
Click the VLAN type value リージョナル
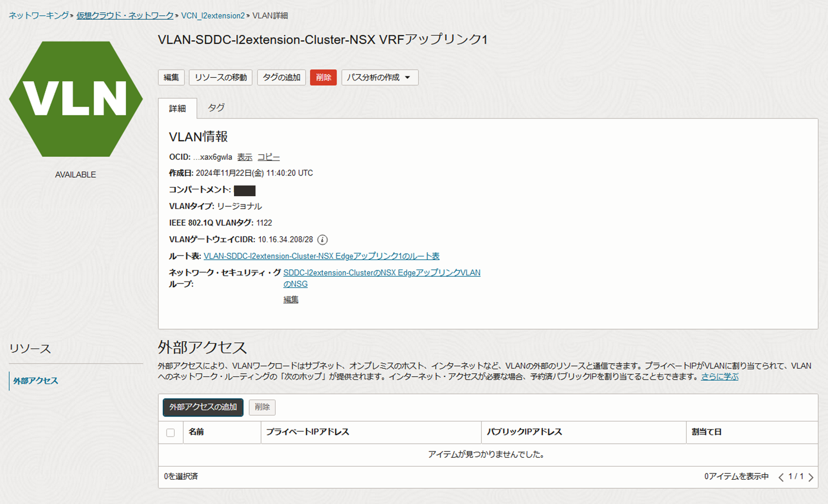(x=239, y=206)
